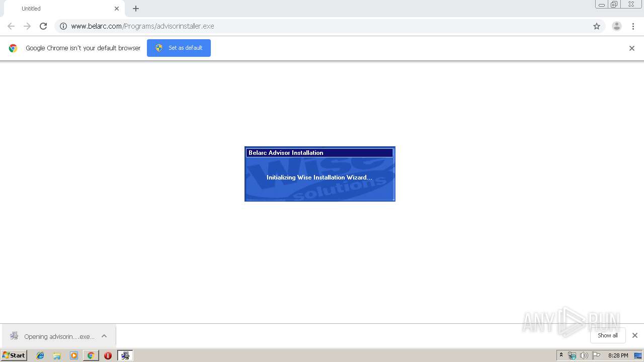The width and height of the screenshot is (644, 362).
Task: Open Action Center flag icon
Action: [x=596, y=355]
